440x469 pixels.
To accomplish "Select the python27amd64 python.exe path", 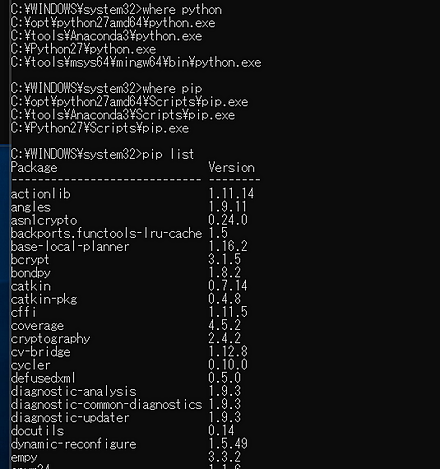I will [x=113, y=23].
